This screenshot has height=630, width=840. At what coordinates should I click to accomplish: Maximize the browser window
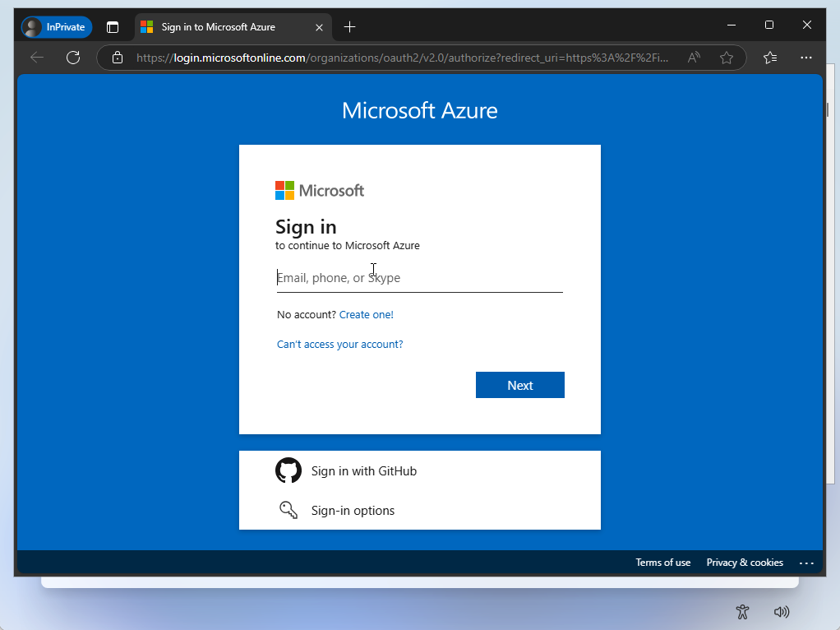[x=769, y=25]
